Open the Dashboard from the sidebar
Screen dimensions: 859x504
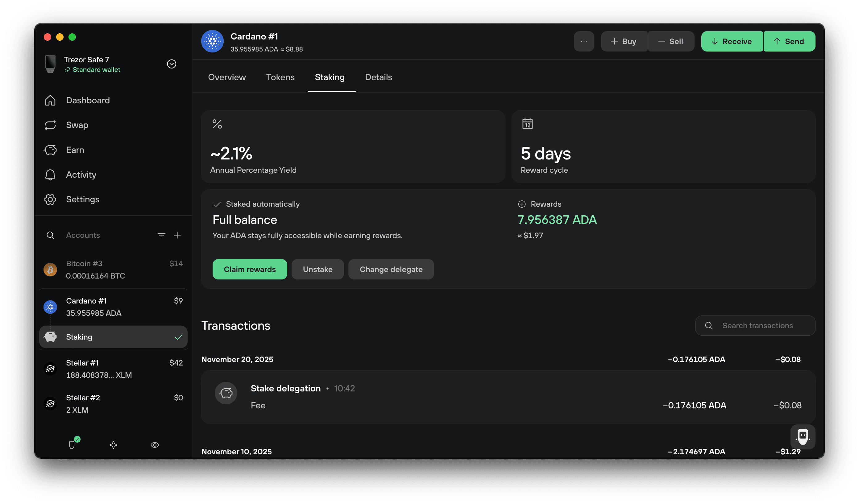coord(77,100)
